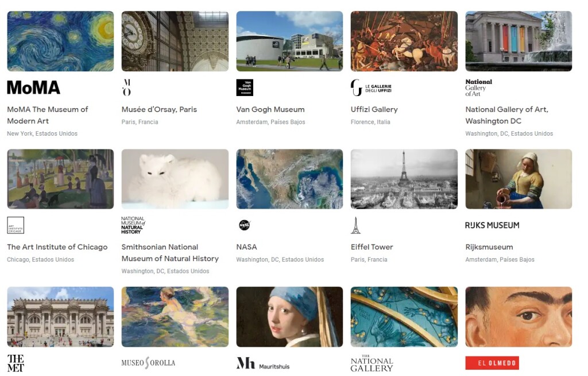Screen dimensions: 588x376
Task: Open the Musée d'Orsay clock thumbnail
Action: (175, 41)
